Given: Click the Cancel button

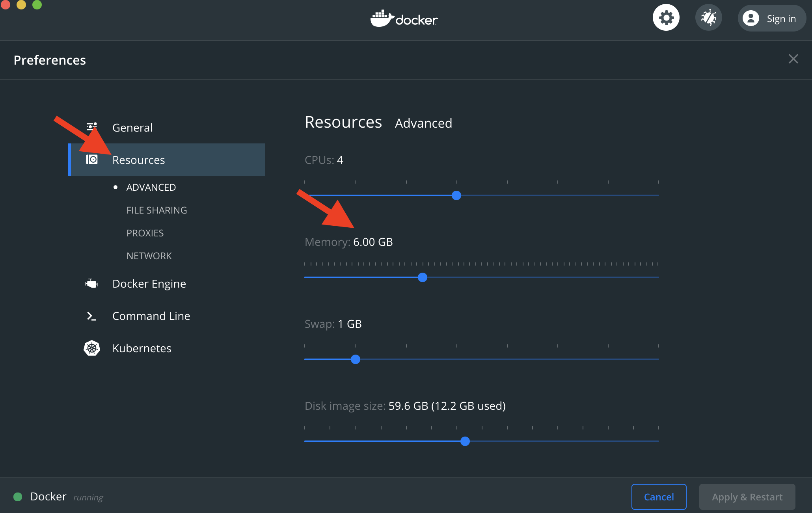Looking at the screenshot, I should click(x=659, y=497).
